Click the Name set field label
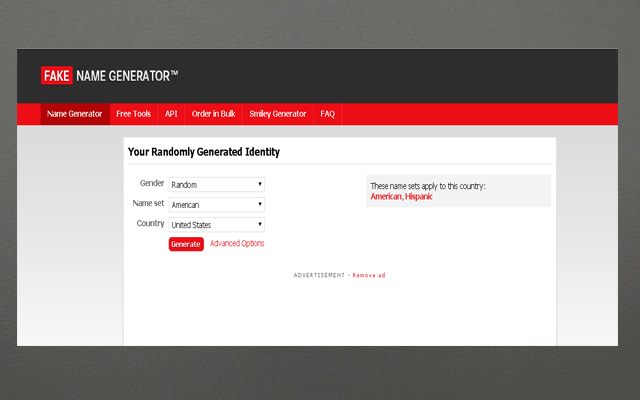 click(x=148, y=204)
